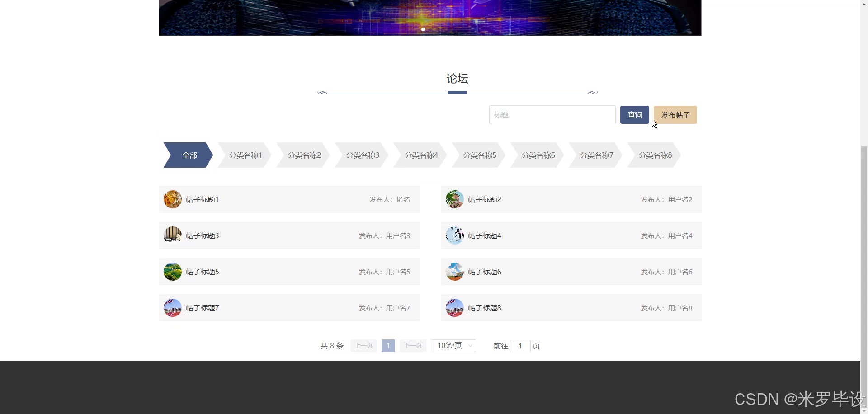Focus the 标题 search input field
The image size is (868, 414).
click(x=552, y=115)
